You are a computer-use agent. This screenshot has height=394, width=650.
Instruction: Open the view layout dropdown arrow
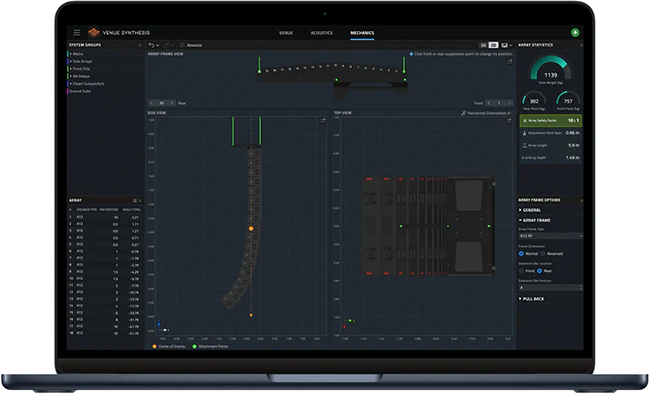point(511,45)
